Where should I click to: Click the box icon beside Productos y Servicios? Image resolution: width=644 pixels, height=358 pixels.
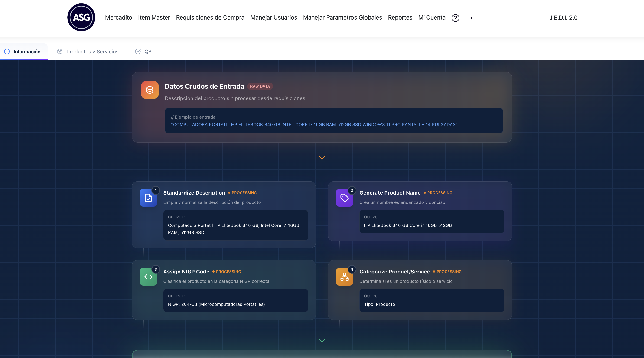pyautogui.click(x=60, y=52)
